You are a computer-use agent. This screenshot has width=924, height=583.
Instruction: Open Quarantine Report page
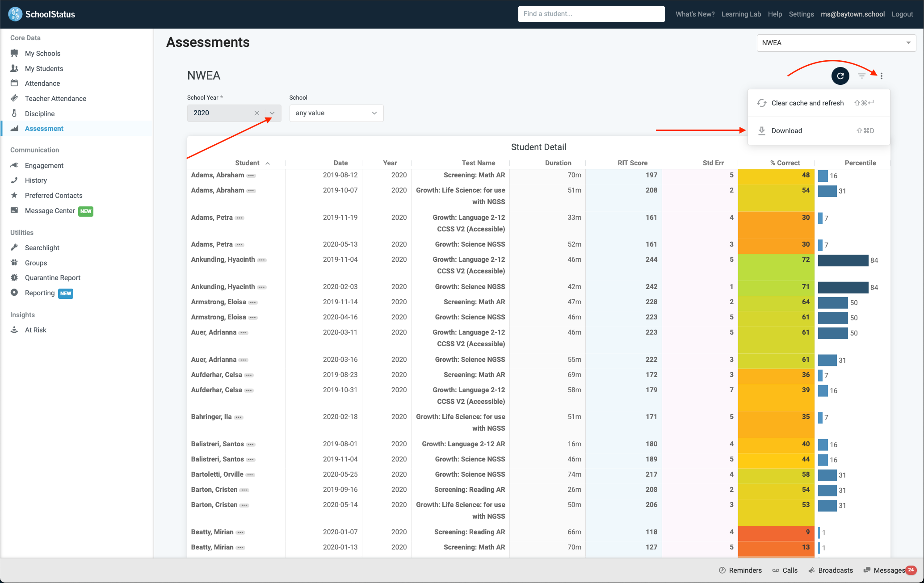click(x=53, y=277)
